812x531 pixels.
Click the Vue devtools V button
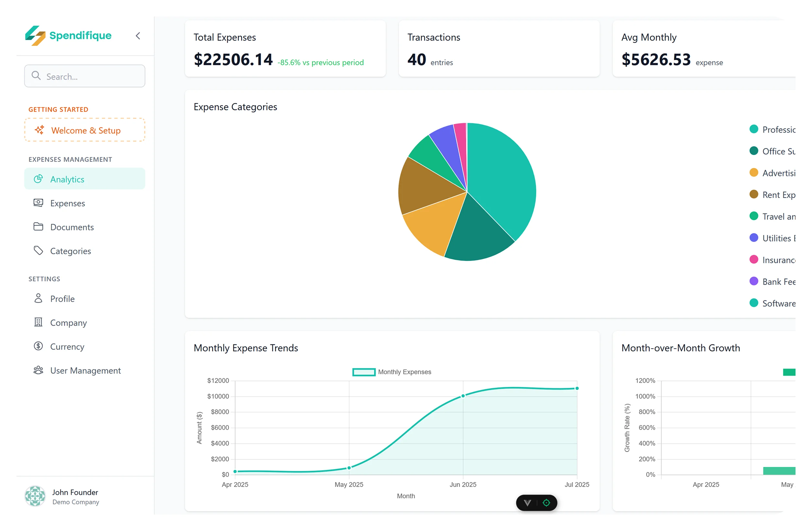[x=527, y=503]
